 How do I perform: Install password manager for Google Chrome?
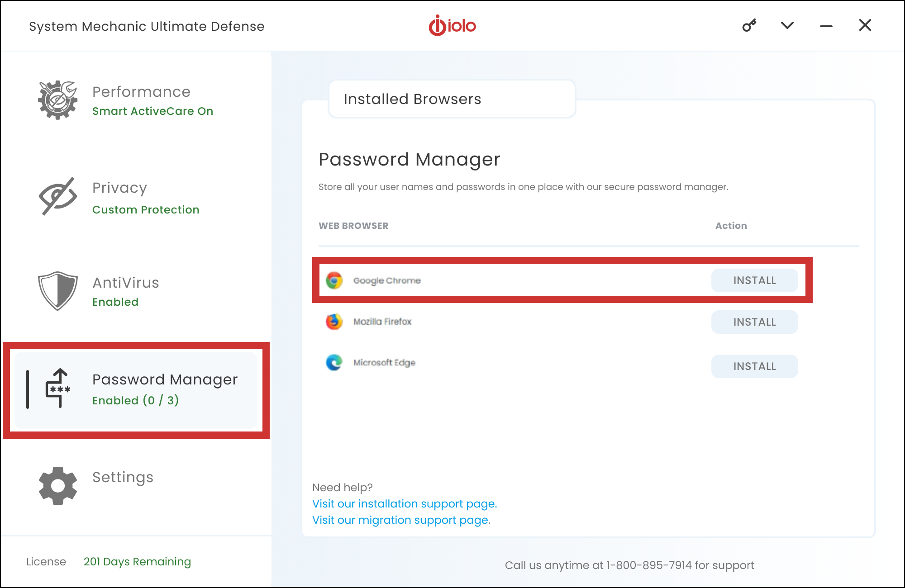754,280
